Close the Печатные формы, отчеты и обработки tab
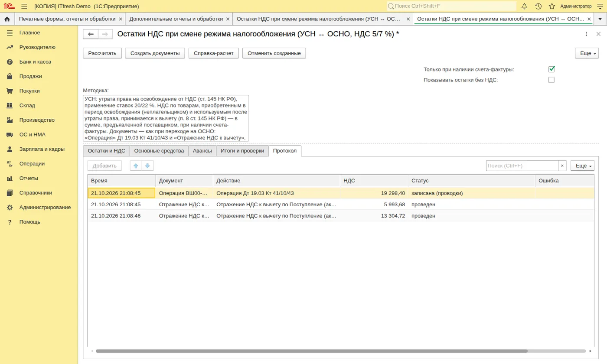This screenshot has width=607, height=364. tap(121, 19)
